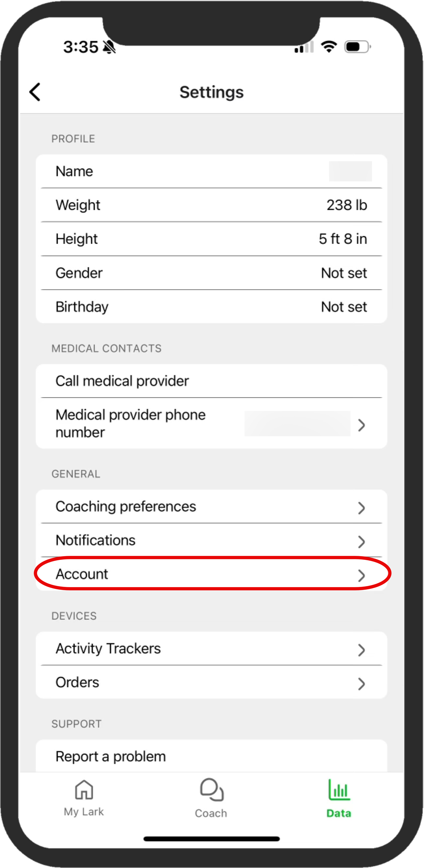This screenshot has width=424, height=868.
Task: Select the Data bar chart icon
Action: (339, 790)
